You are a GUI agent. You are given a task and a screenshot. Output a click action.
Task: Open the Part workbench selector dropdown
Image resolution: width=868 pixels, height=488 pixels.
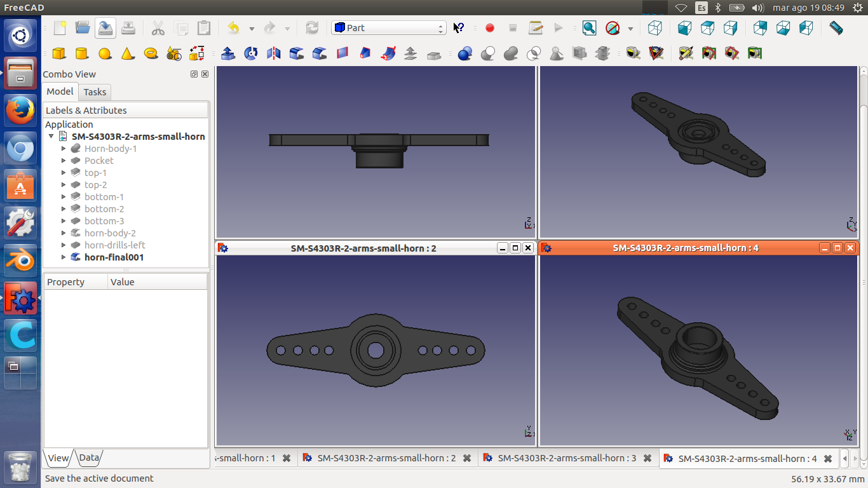(388, 28)
